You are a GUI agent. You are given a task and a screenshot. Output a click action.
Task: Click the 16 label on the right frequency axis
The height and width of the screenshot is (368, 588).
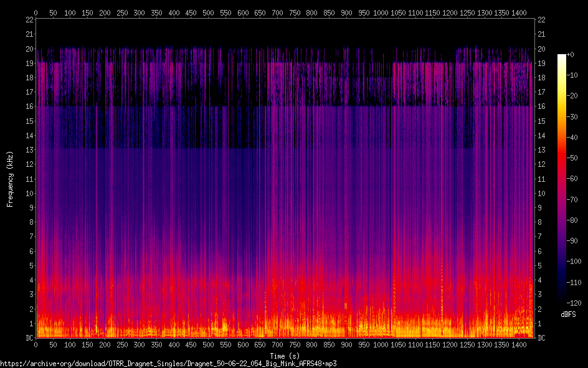click(x=541, y=107)
